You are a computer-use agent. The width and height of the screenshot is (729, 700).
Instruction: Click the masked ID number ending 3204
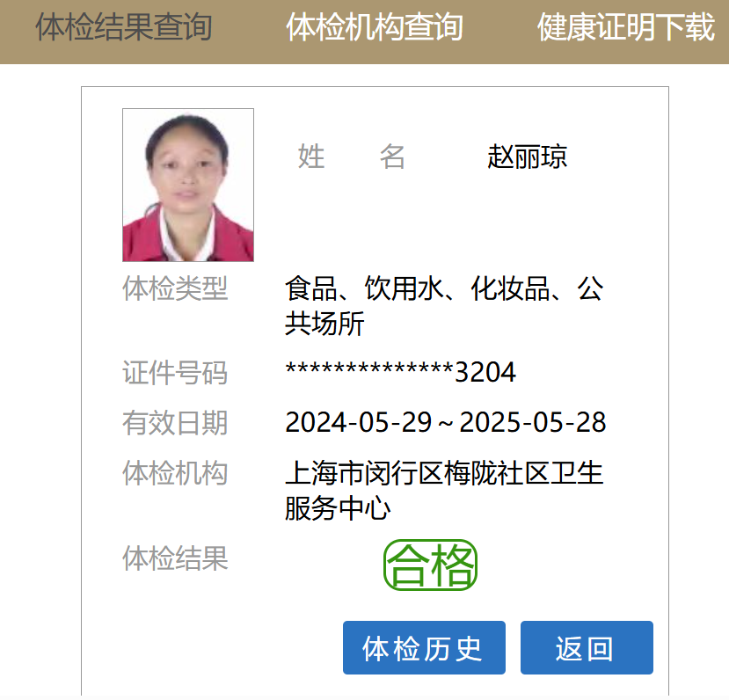pos(401,372)
